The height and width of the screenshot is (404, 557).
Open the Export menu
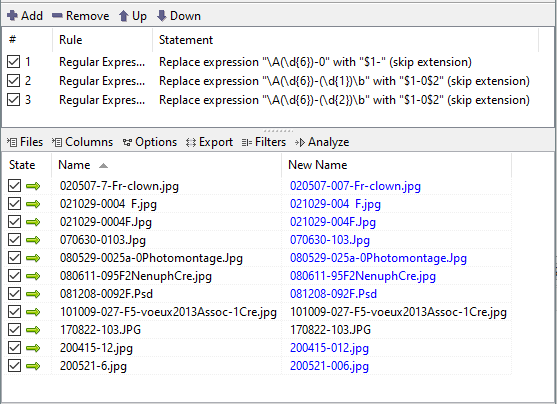point(209,142)
